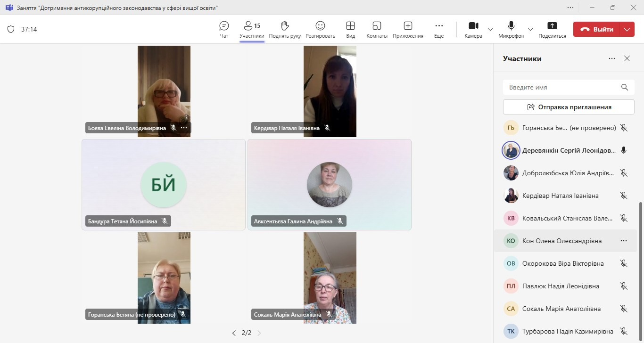Open the Apps plus icon
Image resolution: width=644 pixels, height=343 pixels.
click(408, 25)
